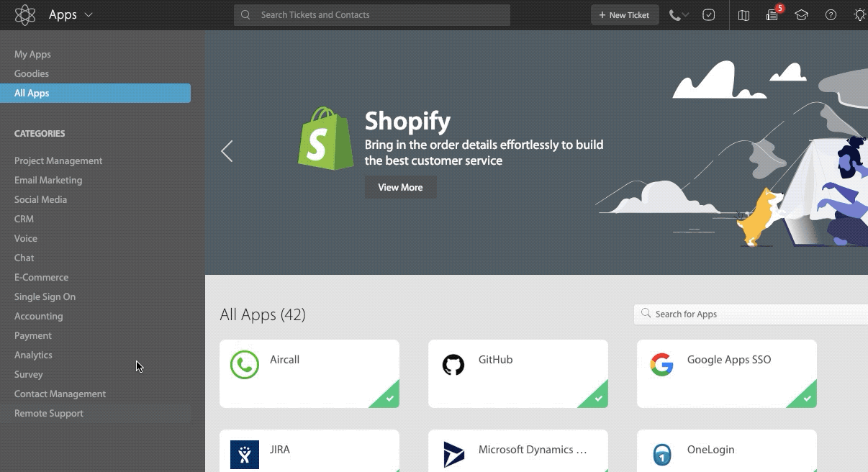The height and width of the screenshot is (472, 868).
Task: Filter by Accounting category
Action: pyautogui.click(x=38, y=316)
